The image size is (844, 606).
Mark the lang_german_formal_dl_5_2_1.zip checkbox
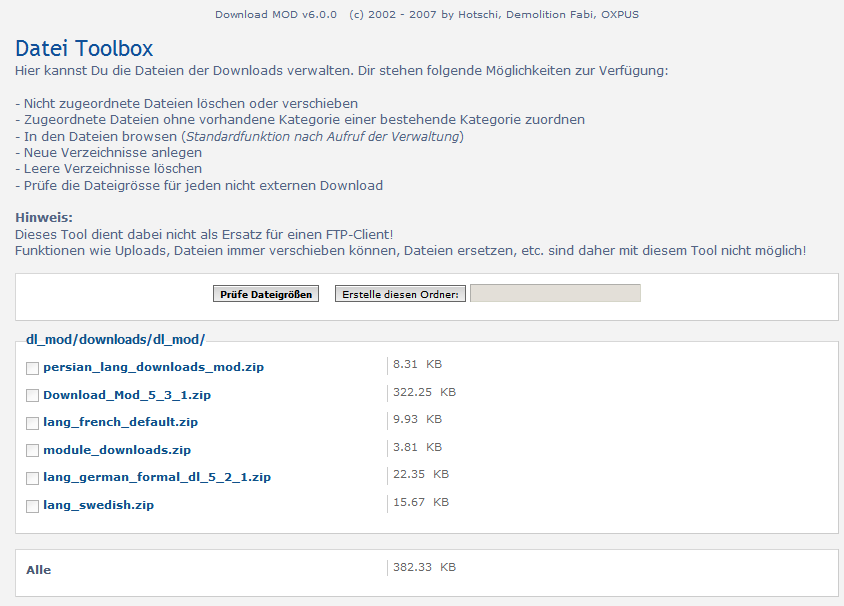tap(32, 478)
